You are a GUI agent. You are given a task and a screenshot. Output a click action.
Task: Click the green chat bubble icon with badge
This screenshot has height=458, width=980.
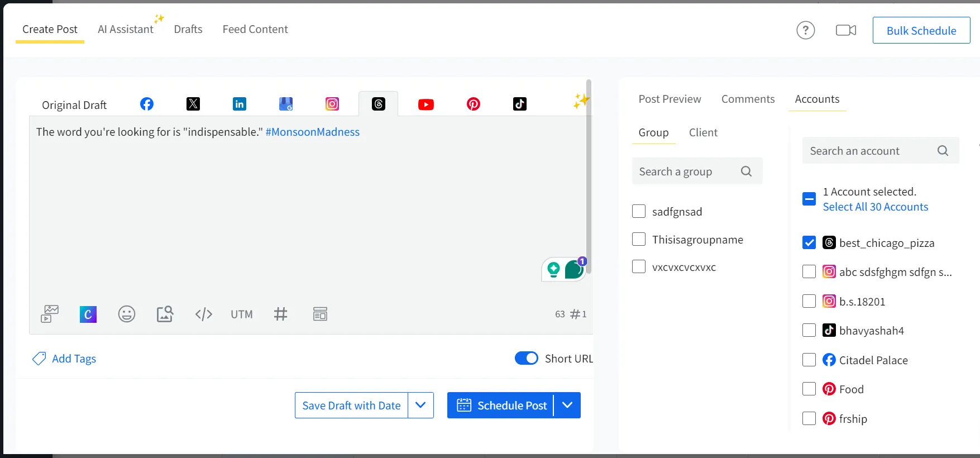tap(574, 269)
